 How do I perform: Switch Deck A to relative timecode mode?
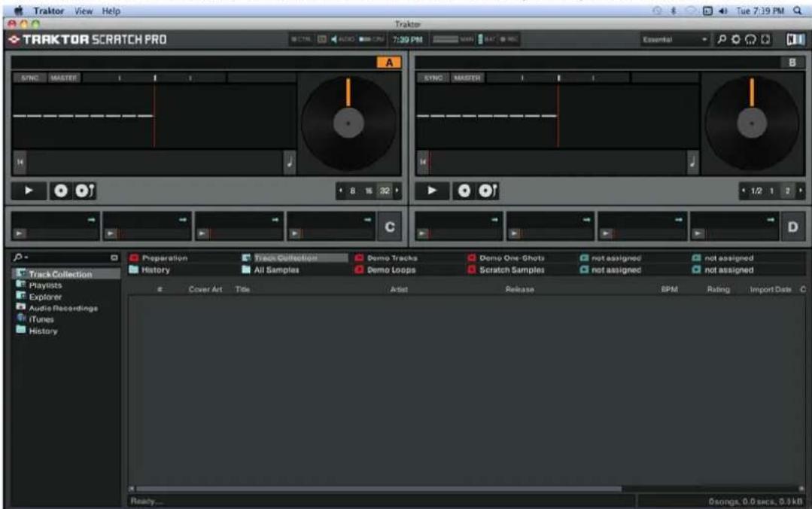click(61, 190)
